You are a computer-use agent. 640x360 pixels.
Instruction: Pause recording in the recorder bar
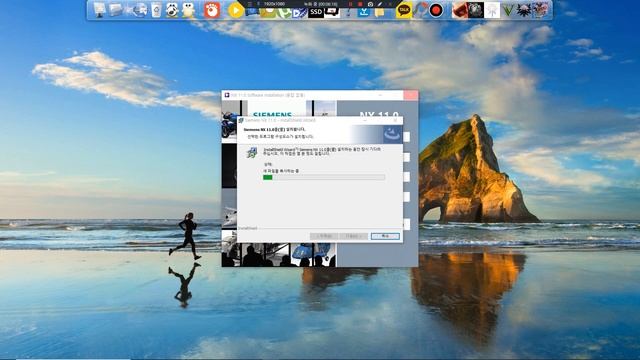click(x=350, y=4)
